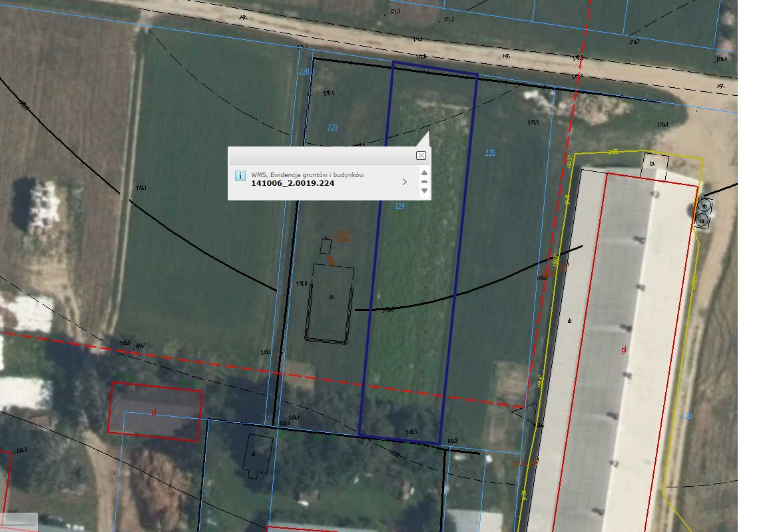Click parcel number 225 label on map
This screenshot has height=532, width=767.
click(x=490, y=153)
